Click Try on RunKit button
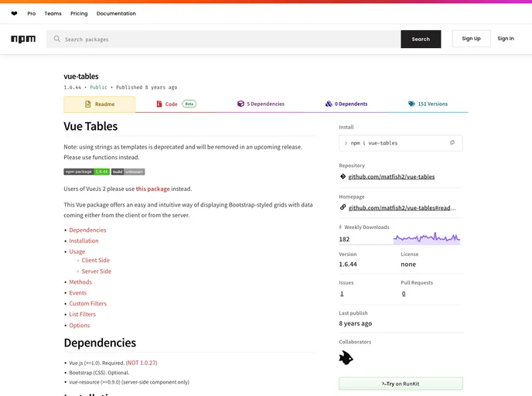532x396 pixels. tap(401, 384)
